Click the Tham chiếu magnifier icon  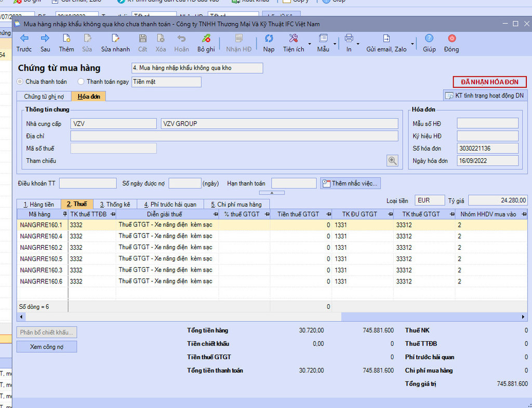click(x=393, y=160)
